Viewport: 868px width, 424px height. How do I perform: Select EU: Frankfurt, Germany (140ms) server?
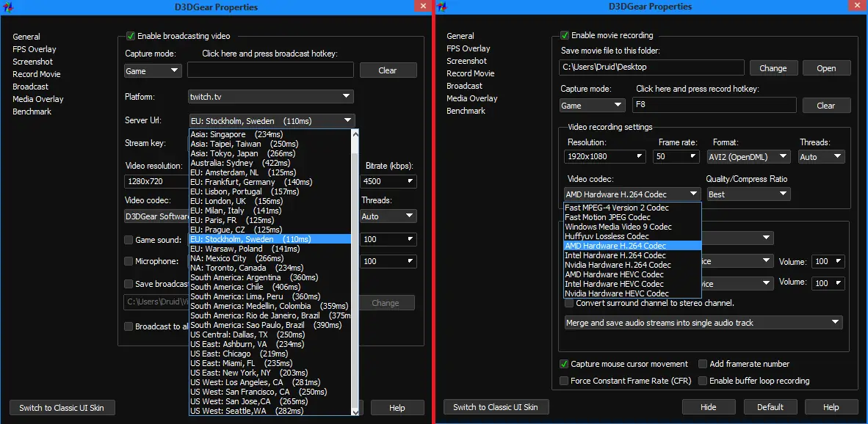point(270,182)
